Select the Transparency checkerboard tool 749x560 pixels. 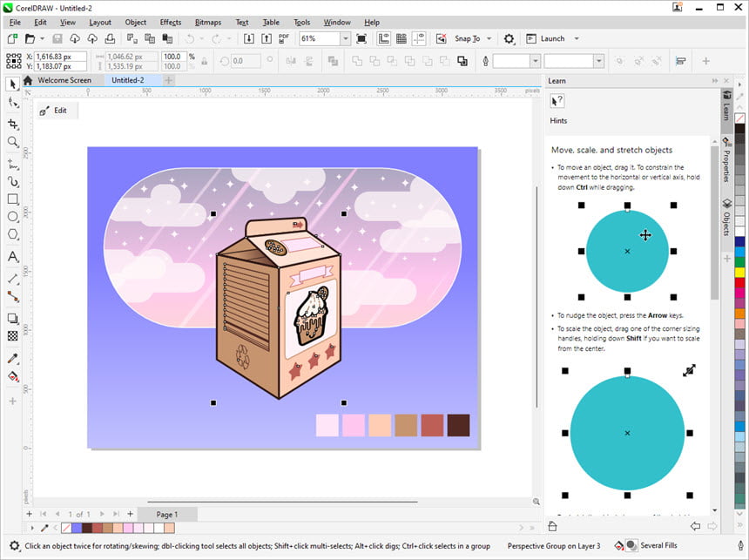[13, 336]
